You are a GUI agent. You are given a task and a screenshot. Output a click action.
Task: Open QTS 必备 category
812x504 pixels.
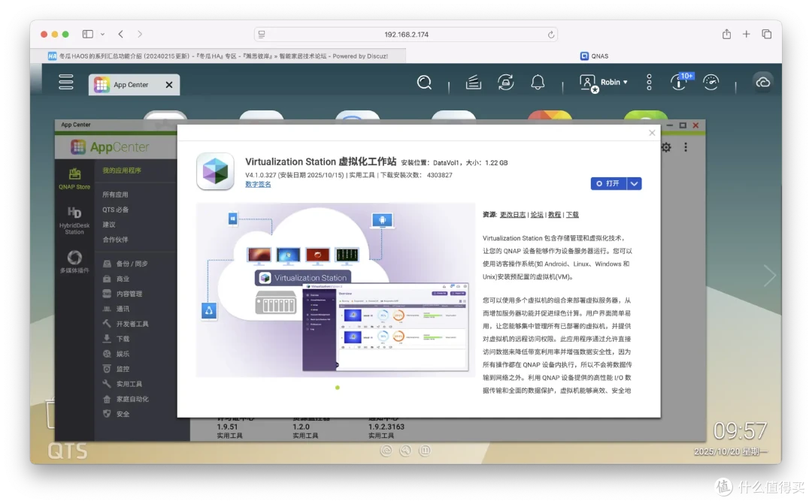(x=116, y=210)
